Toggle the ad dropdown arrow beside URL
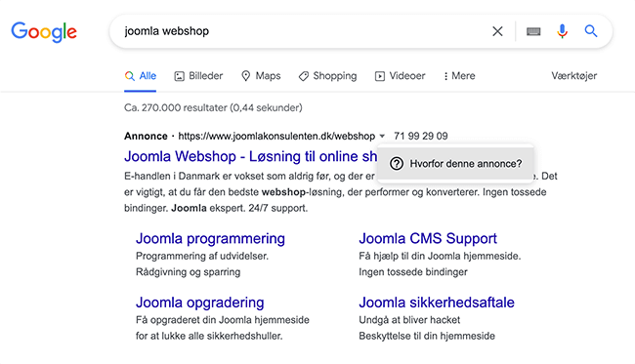Image resolution: width=635 pixels, height=364 pixels. point(382,136)
